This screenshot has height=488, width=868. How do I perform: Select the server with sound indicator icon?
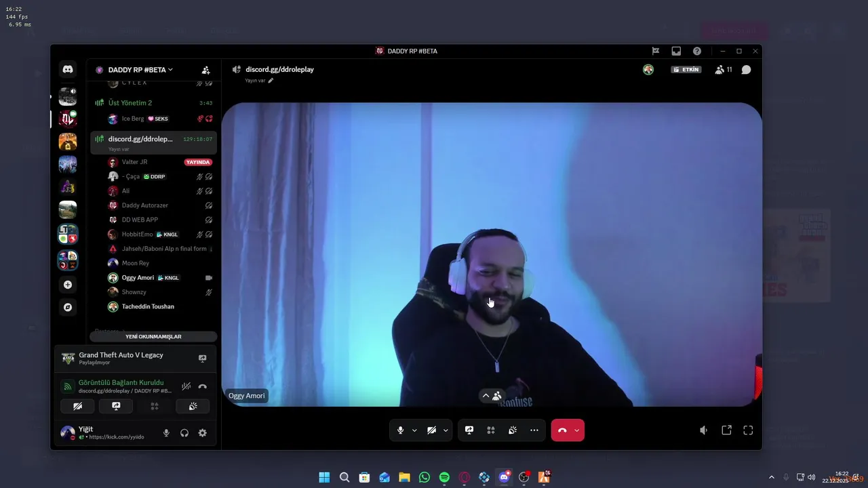tap(68, 96)
